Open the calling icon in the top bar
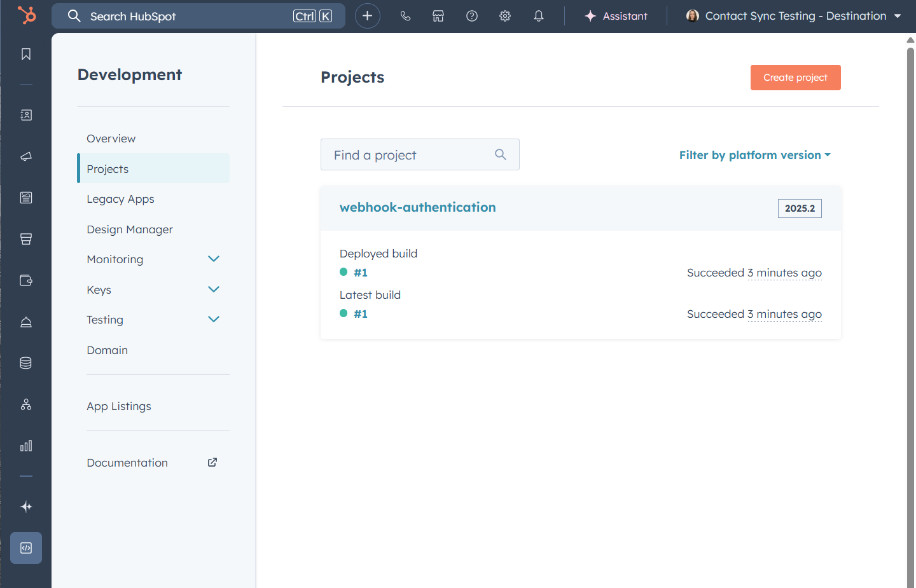The width and height of the screenshot is (916, 588). click(405, 16)
